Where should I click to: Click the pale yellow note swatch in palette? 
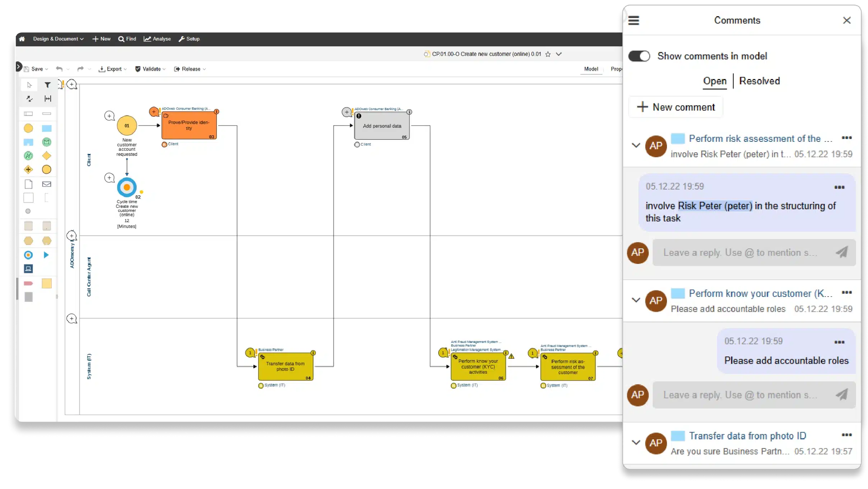[47, 284]
